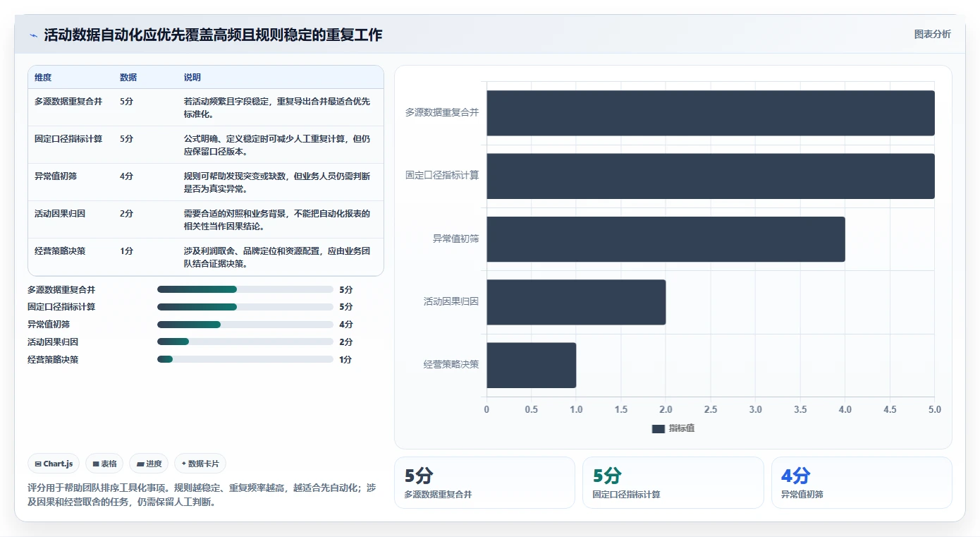The width and height of the screenshot is (980, 537).
Task: Select the 表格 chip
Action: (x=104, y=464)
